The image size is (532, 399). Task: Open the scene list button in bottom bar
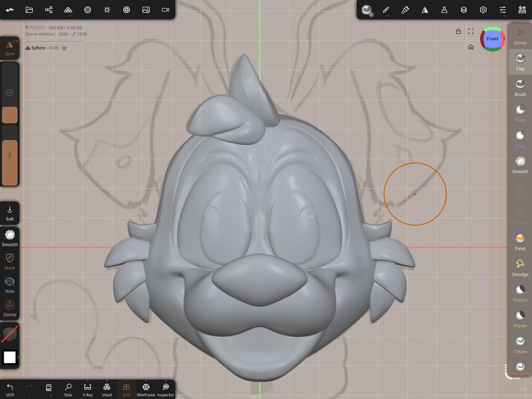pyautogui.click(x=49, y=389)
